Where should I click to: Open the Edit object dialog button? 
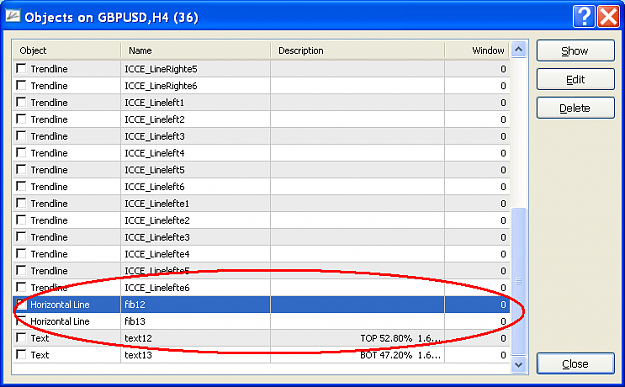(575, 79)
